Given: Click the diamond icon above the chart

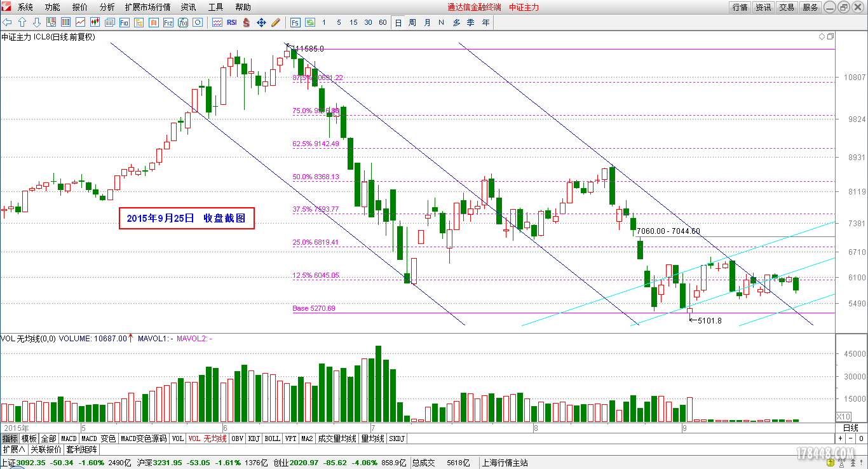Looking at the screenshot, I should 823,37.
